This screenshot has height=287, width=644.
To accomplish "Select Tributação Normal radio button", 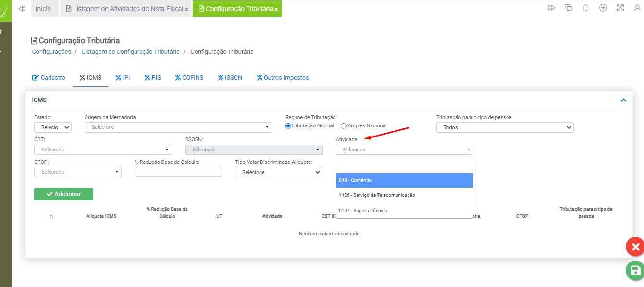I will tap(288, 126).
